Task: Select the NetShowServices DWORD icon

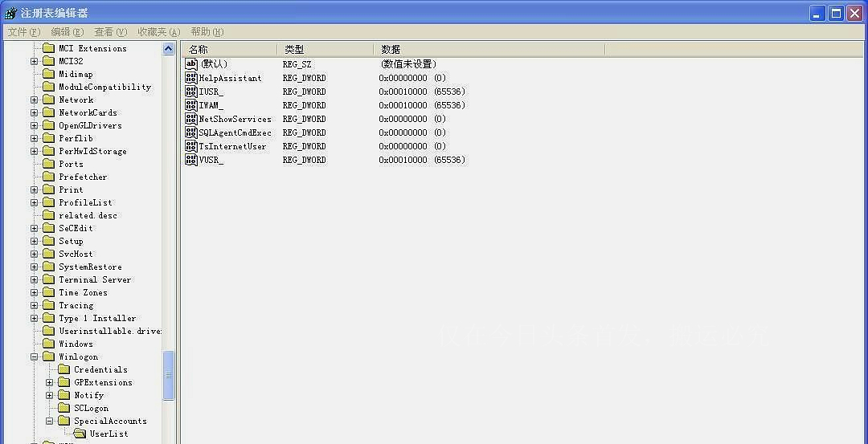Action: click(x=191, y=119)
